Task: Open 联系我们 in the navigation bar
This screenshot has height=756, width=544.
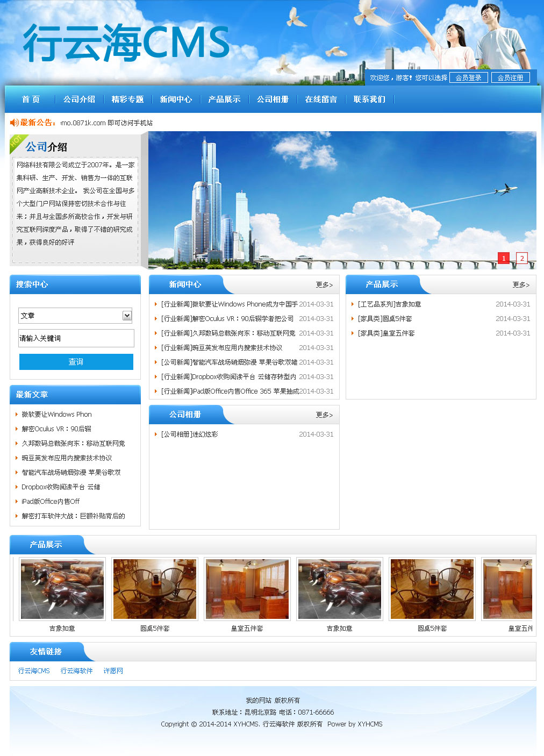Action: [x=369, y=99]
